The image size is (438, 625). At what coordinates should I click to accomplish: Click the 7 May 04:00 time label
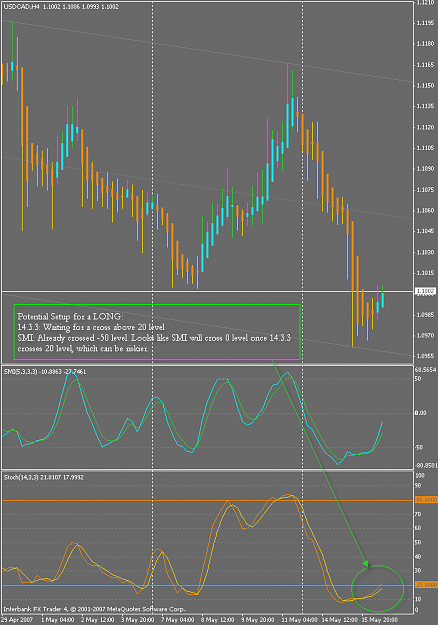[178, 620]
